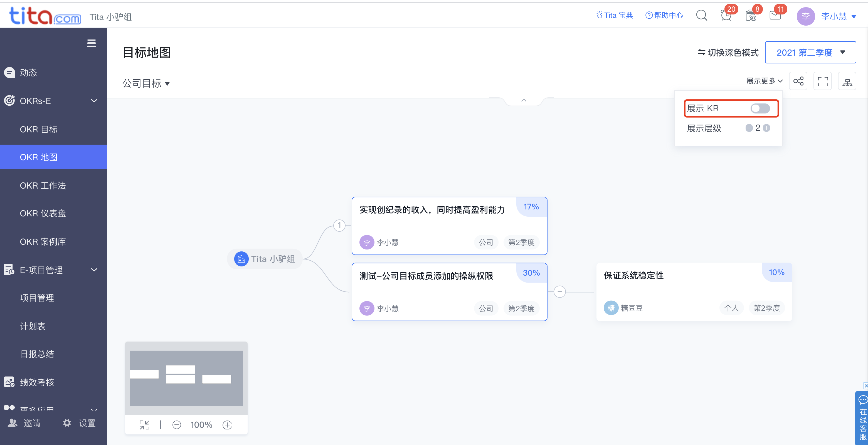Increase display level with plus icon
868x445 pixels.
[x=766, y=128]
